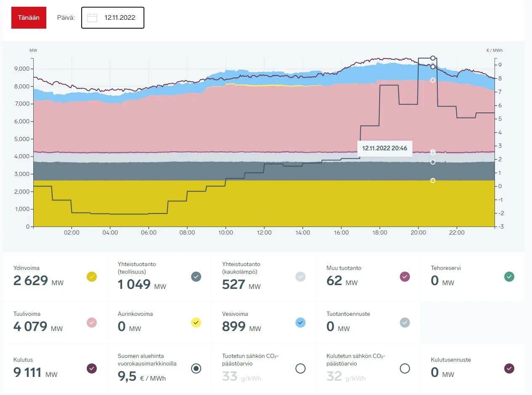Select Kulutetun sähkön CO₂-päästöarvio radio button
532x395 pixels.
click(404, 368)
